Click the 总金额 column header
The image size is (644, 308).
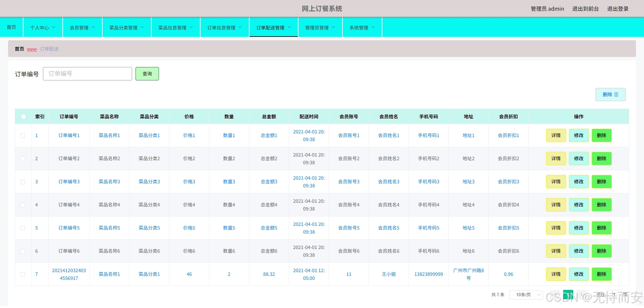(269, 117)
